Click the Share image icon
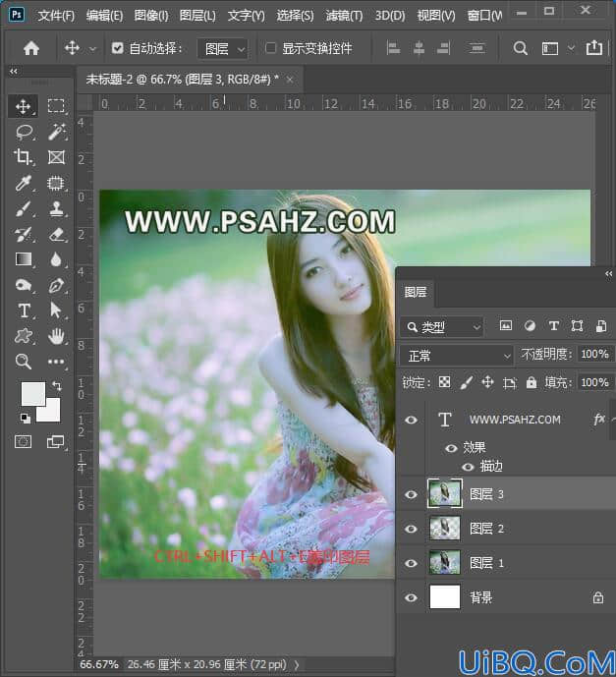The width and height of the screenshot is (616, 677). pos(594,47)
